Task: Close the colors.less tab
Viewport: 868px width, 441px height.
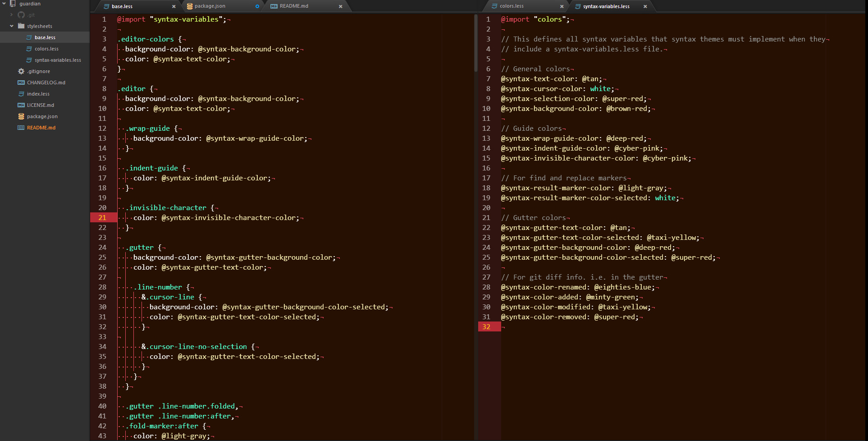Action: [x=562, y=6]
